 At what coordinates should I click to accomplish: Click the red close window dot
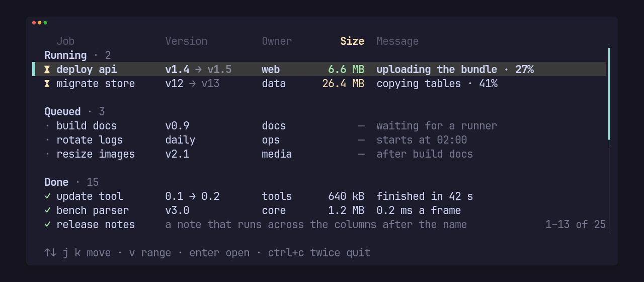(x=34, y=23)
